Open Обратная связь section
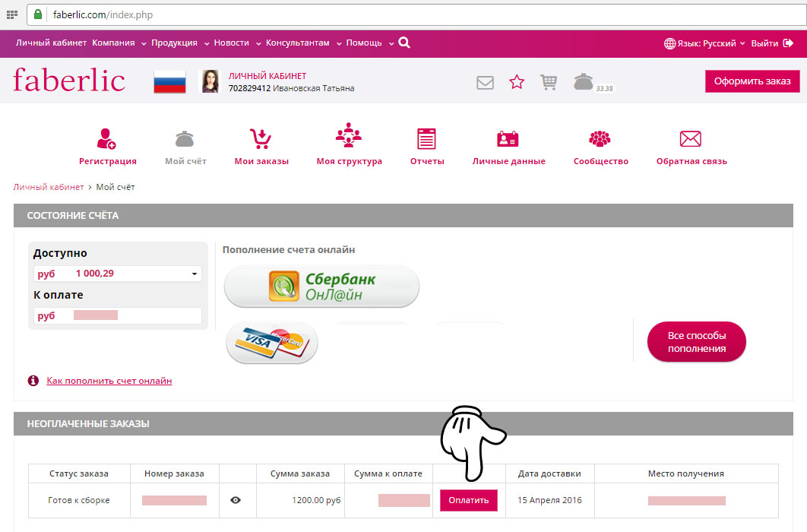 point(691,147)
